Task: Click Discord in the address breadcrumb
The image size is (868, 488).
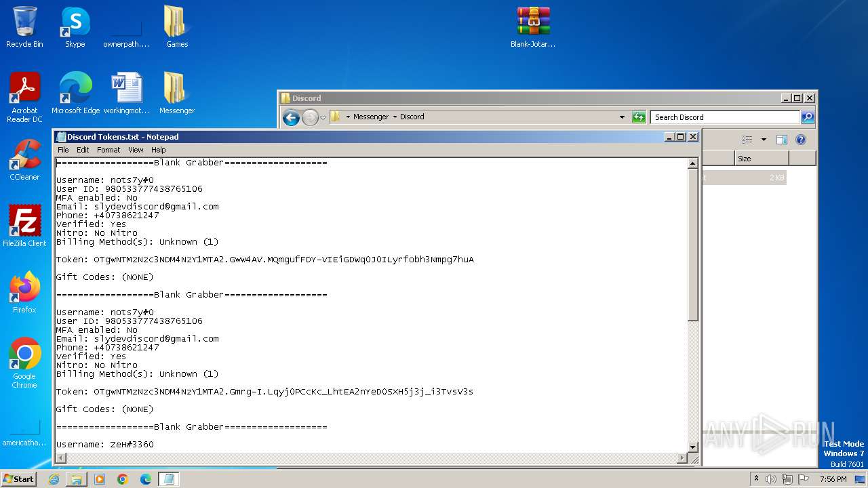Action: point(412,117)
